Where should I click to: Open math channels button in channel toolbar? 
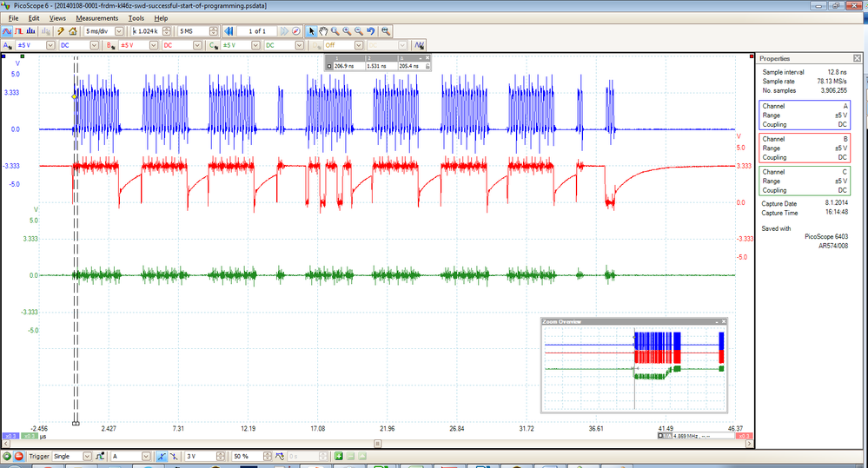click(420, 45)
